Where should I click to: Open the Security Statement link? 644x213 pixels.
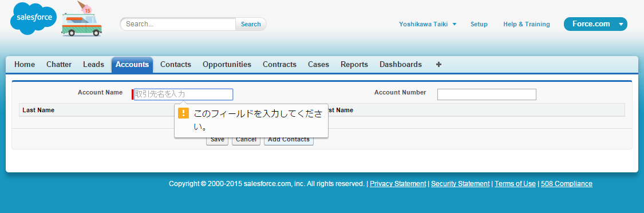[x=460, y=184]
